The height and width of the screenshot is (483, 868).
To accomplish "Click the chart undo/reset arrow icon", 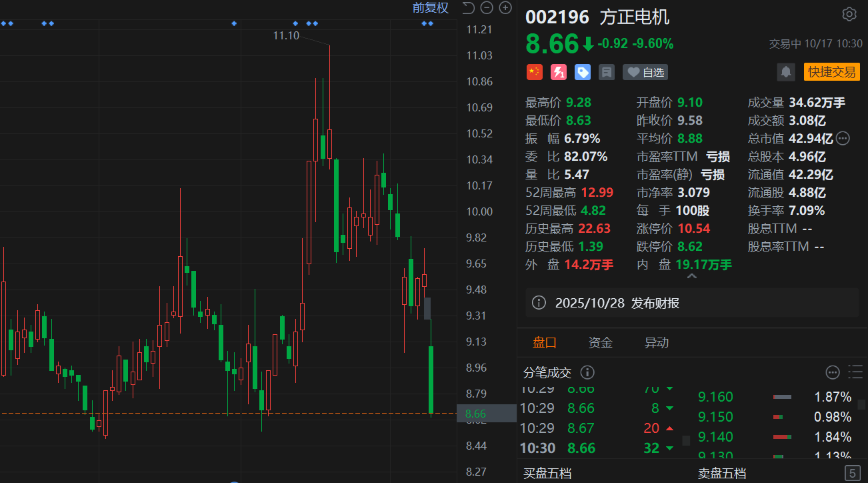I will tap(469, 8).
